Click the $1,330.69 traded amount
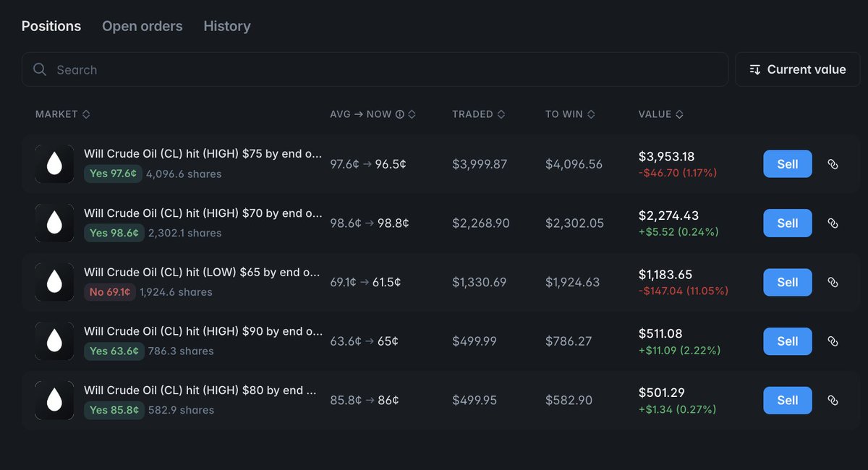Viewport: 868px width, 470px height. point(479,282)
